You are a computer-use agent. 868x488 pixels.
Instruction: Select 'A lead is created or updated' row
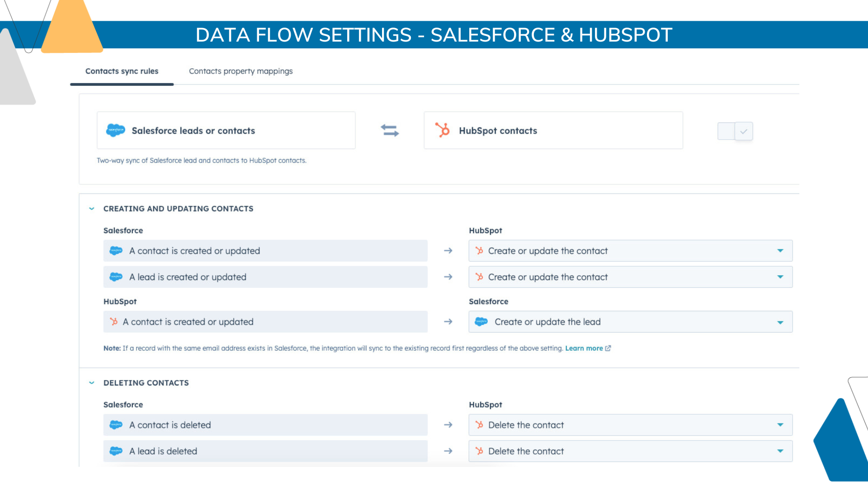coord(265,277)
